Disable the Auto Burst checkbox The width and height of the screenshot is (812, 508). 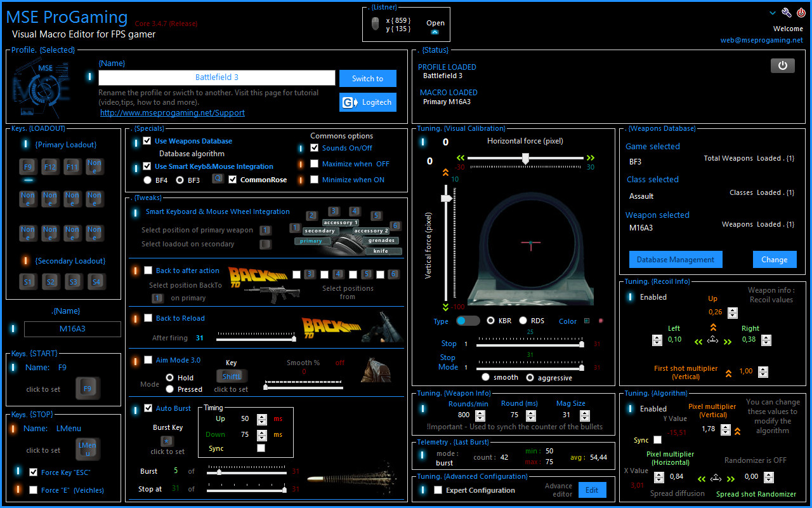tap(148, 408)
